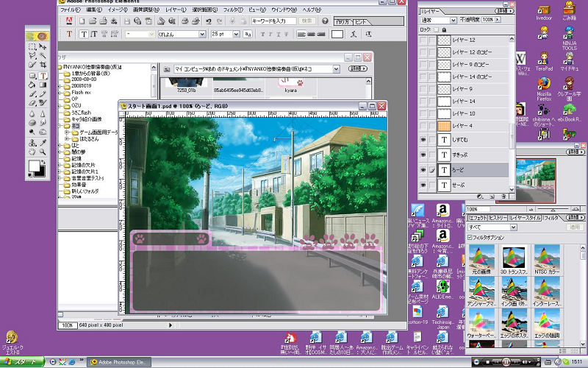Click the foreground color swatch

click(x=34, y=166)
